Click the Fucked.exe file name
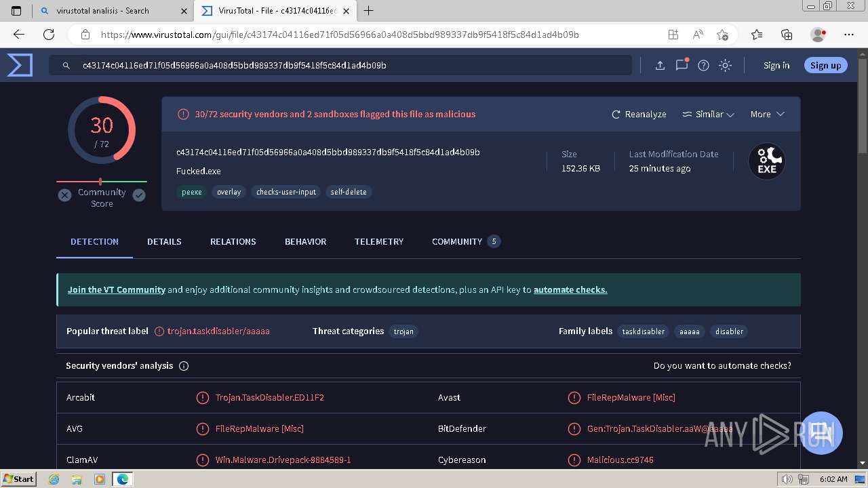This screenshot has width=868, height=488. click(199, 171)
